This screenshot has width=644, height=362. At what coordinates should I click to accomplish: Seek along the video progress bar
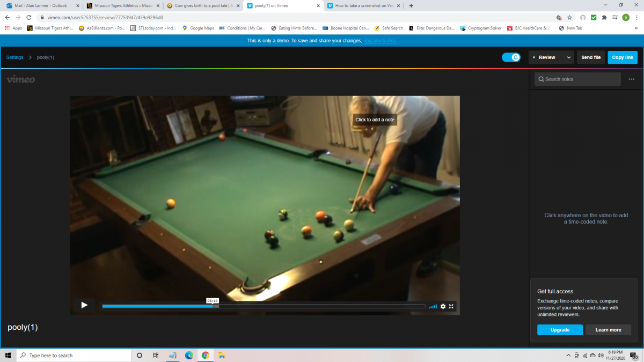point(263,306)
